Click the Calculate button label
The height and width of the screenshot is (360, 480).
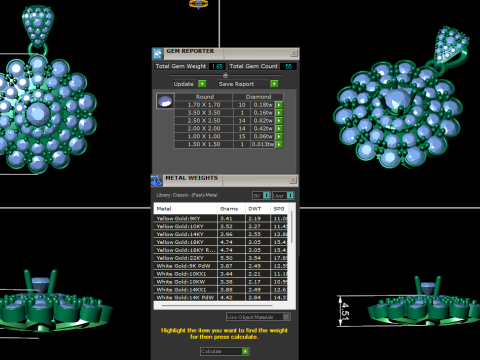[211, 351]
